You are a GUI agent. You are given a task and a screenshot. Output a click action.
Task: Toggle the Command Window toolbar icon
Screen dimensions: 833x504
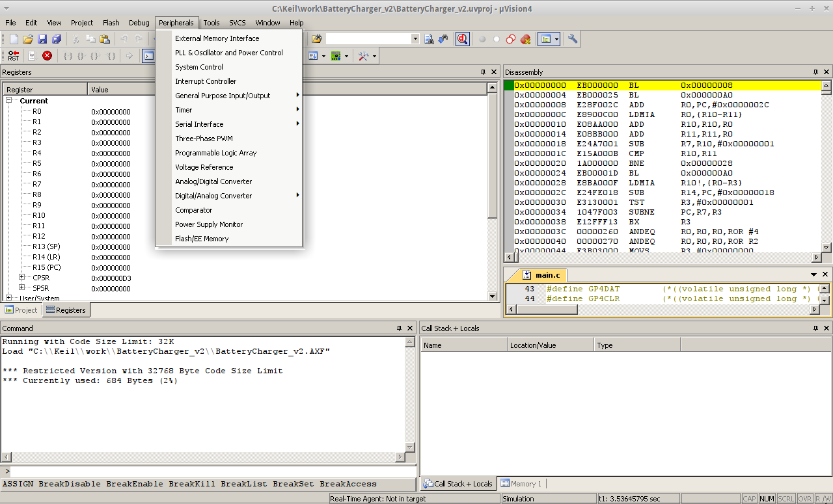tap(149, 56)
